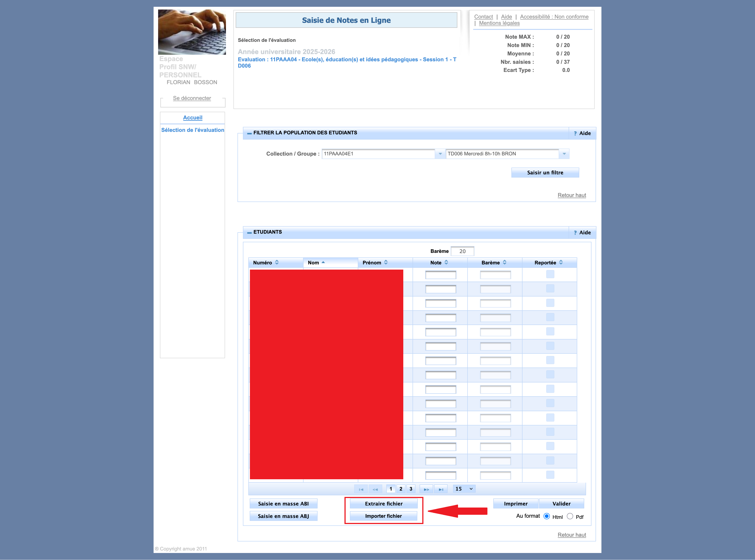The width and height of the screenshot is (755, 560).
Task: Open the Collection / Groupe dropdown
Action: coord(440,154)
